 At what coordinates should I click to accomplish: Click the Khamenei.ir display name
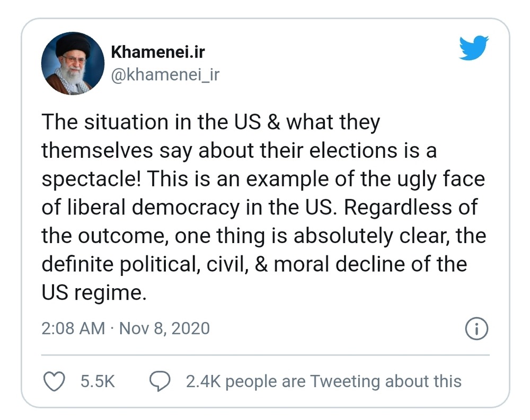(157, 52)
